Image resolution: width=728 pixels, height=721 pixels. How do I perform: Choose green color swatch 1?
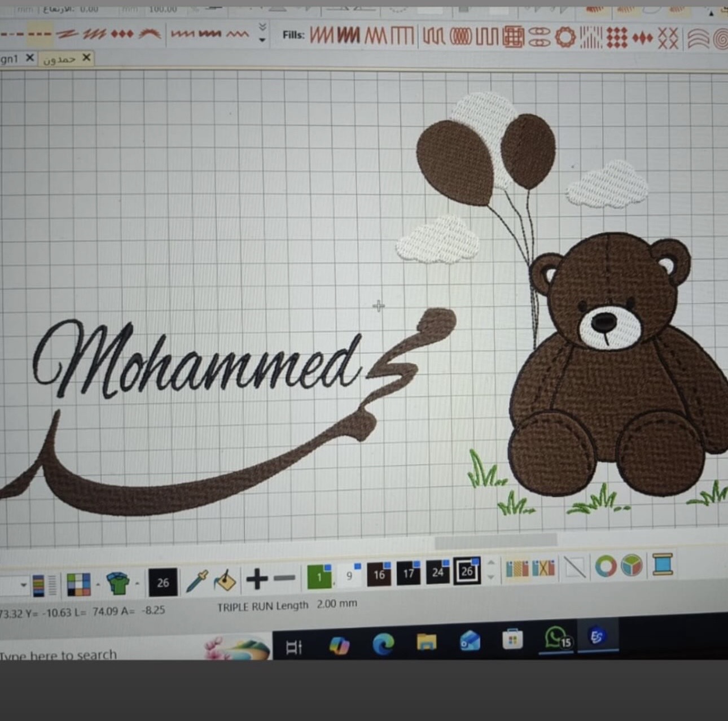point(319,576)
